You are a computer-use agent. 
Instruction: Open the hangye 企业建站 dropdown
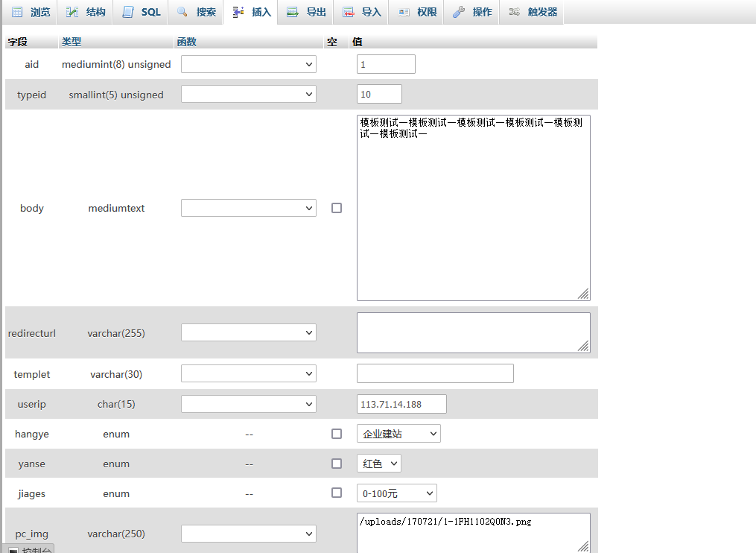pyautogui.click(x=398, y=434)
